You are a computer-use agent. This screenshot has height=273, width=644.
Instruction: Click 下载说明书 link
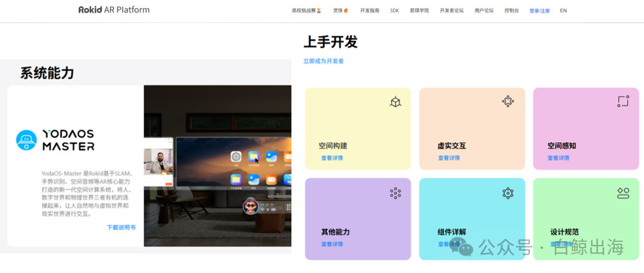click(x=121, y=227)
